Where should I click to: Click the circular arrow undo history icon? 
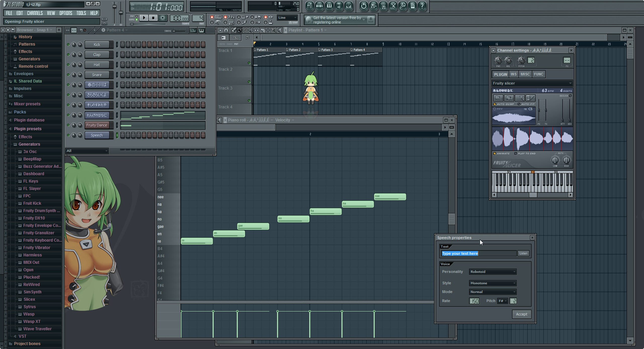point(364,6)
